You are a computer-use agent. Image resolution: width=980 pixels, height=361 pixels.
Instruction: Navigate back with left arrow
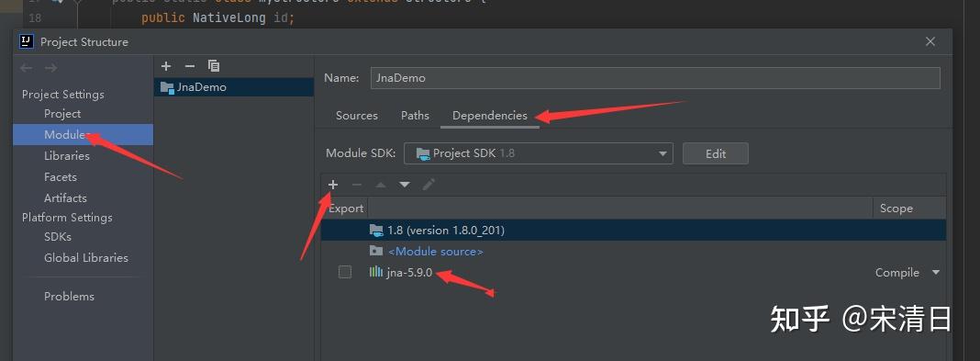tap(27, 68)
